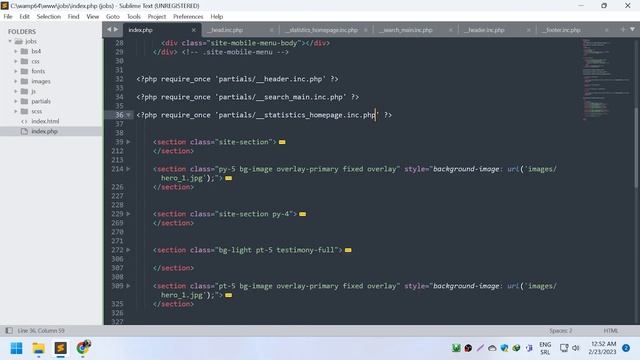Open the View menu
Viewport: 640px width, 360px height.
pyautogui.click(x=93, y=17)
